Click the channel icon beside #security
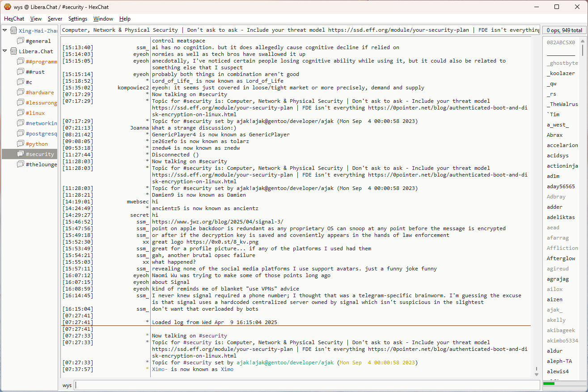 21,154
